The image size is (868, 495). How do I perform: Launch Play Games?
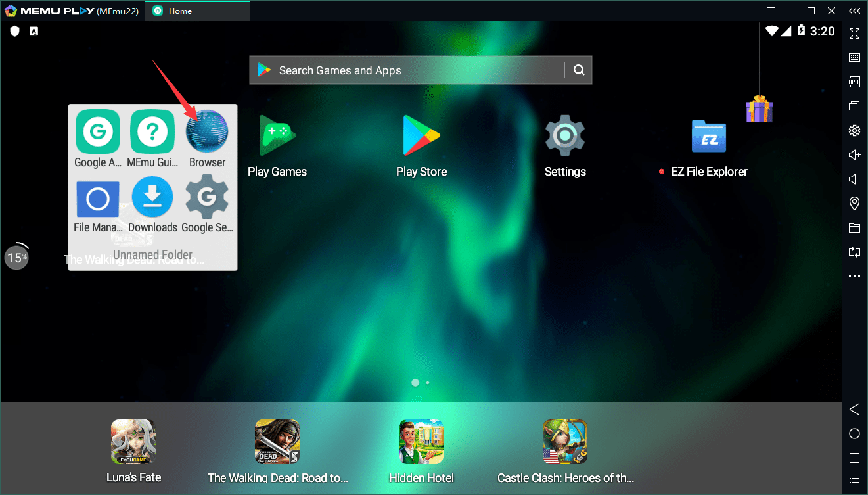[x=277, y=135]
